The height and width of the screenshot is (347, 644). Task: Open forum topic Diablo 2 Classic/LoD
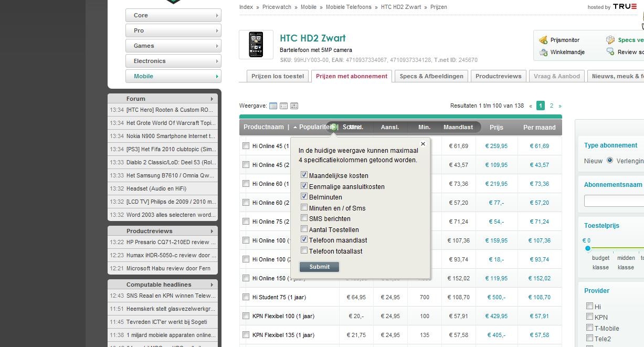pos(171,162)
